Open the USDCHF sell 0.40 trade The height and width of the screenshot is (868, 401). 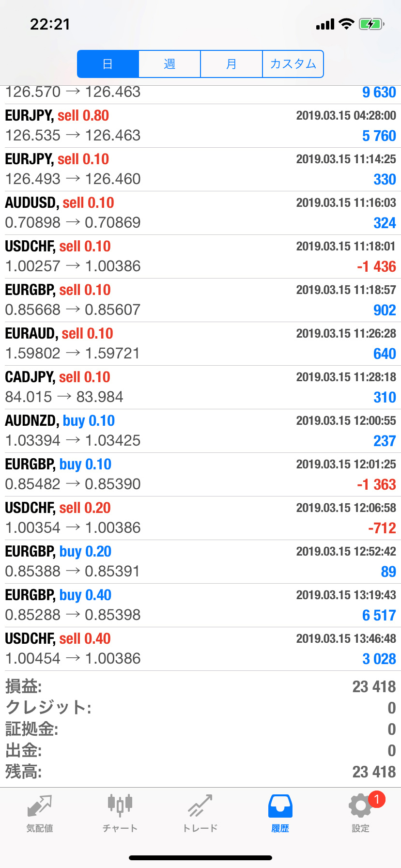[x=200, y=649]
